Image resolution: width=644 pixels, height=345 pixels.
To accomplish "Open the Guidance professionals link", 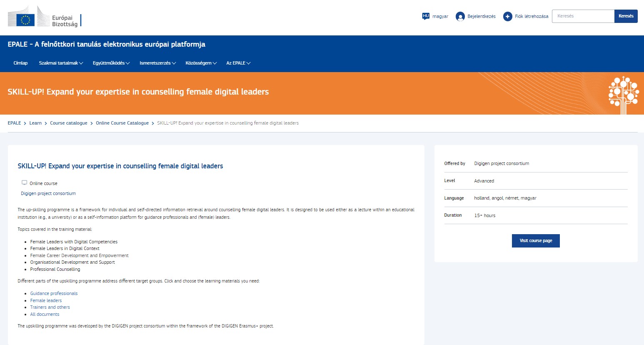I will pos(54,293).
